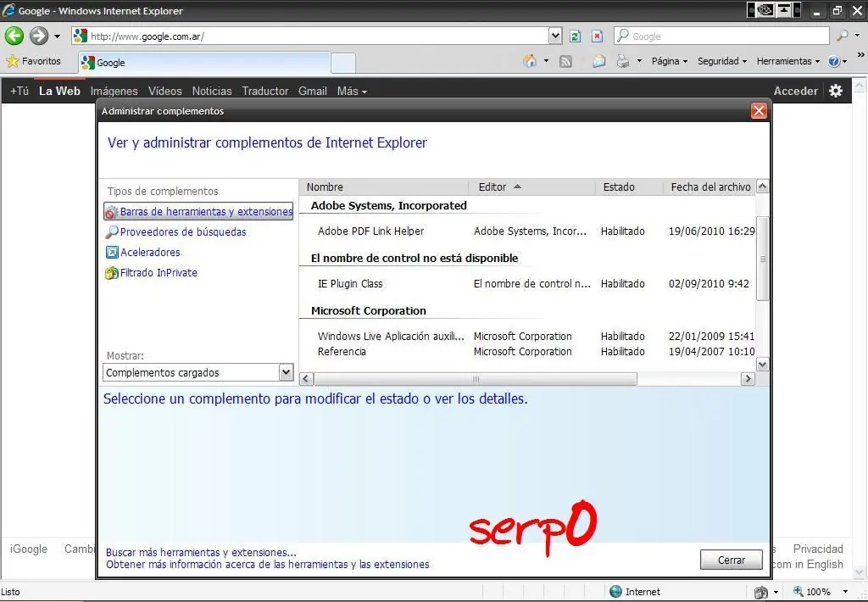868x602 pixels.
Task: Open the Favoritos star button
Action: click(x=33, y=61)
